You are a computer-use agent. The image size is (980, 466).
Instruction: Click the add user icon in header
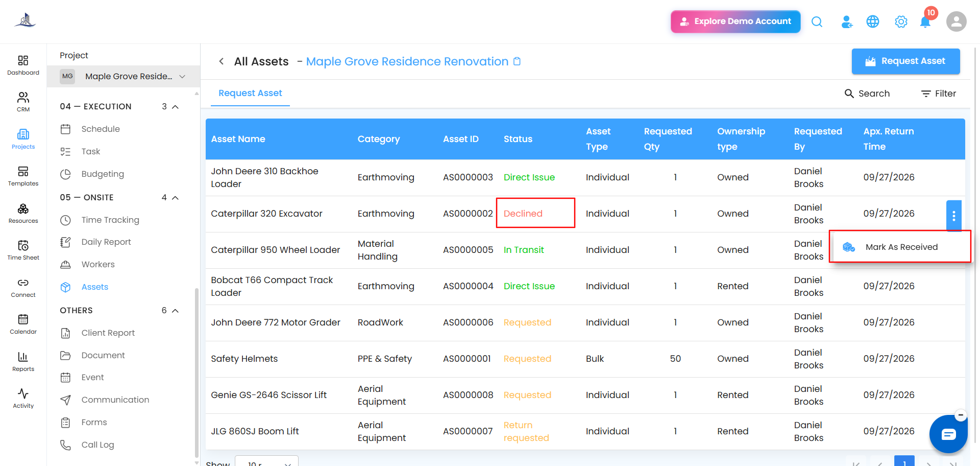click(x=847, y=22)
